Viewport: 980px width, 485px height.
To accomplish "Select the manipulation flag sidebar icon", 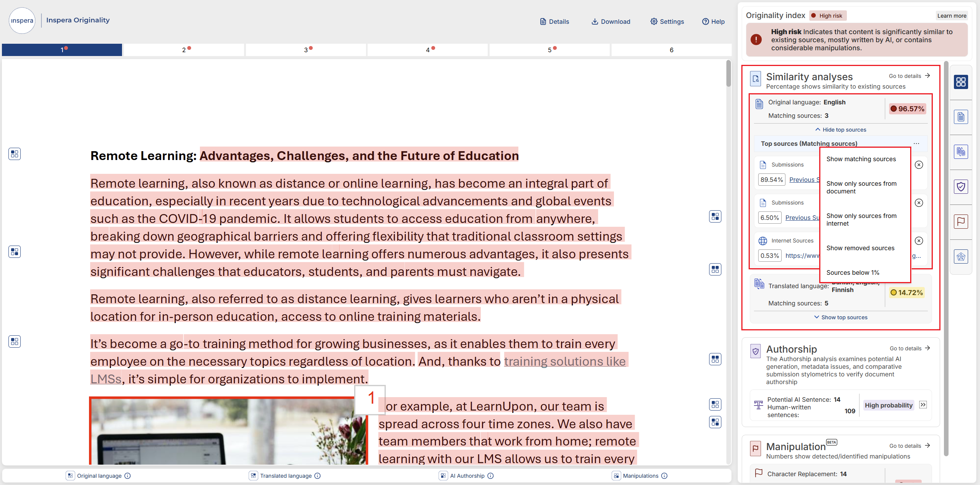I will pos(961,221).
